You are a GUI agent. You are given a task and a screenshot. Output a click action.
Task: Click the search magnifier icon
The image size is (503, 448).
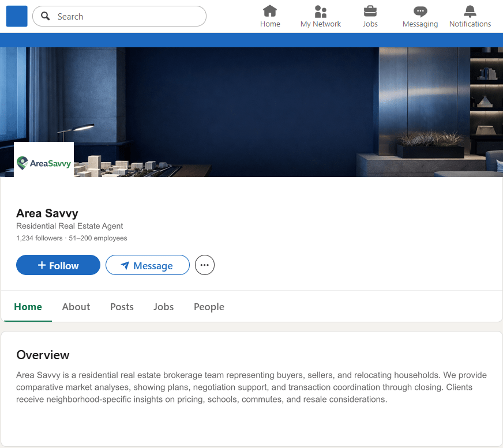46,16
